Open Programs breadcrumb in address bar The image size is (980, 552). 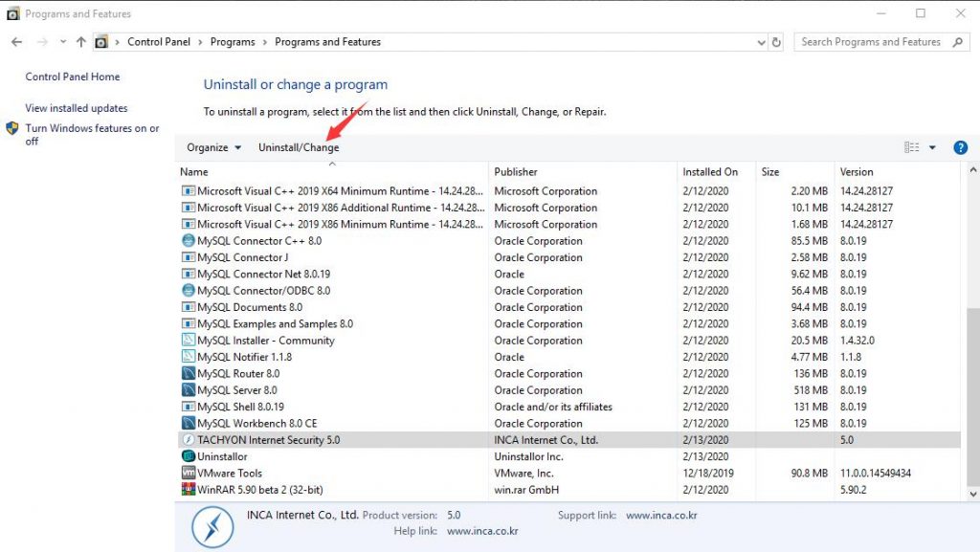(x=233, y=42)
